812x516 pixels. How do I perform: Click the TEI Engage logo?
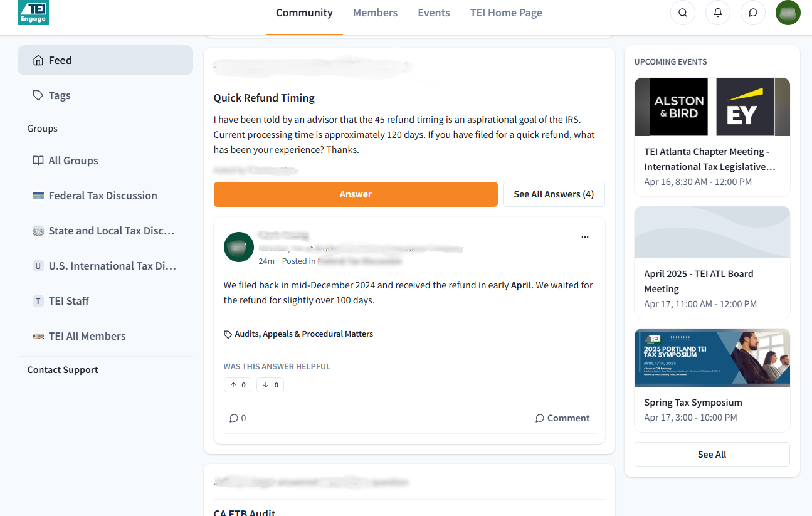[33, 13]
